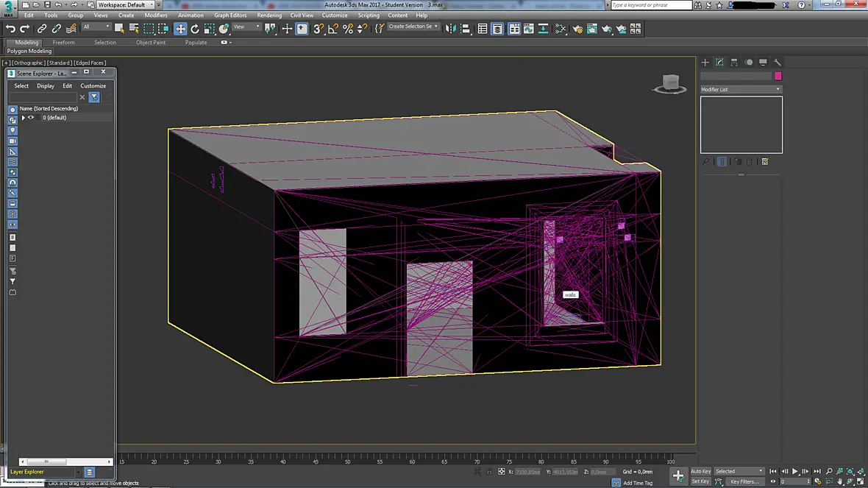Open the Modifier List dropdown
Screen dimensions: 868x488
pyautogui.click(x=741, y=89)
